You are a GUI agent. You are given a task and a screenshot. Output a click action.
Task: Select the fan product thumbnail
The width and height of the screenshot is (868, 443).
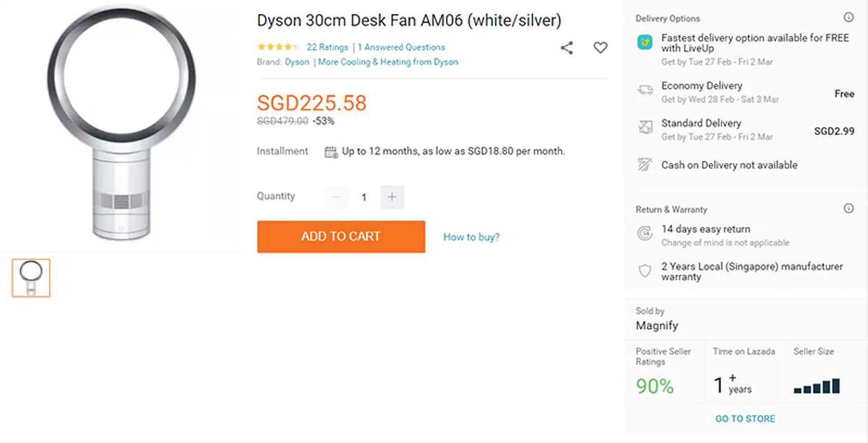point(31,278)
